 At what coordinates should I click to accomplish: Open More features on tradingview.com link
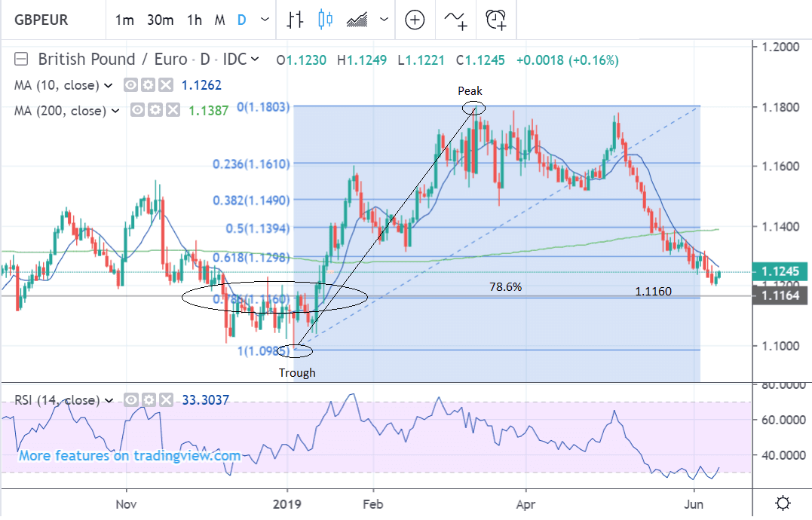[130, 456]
